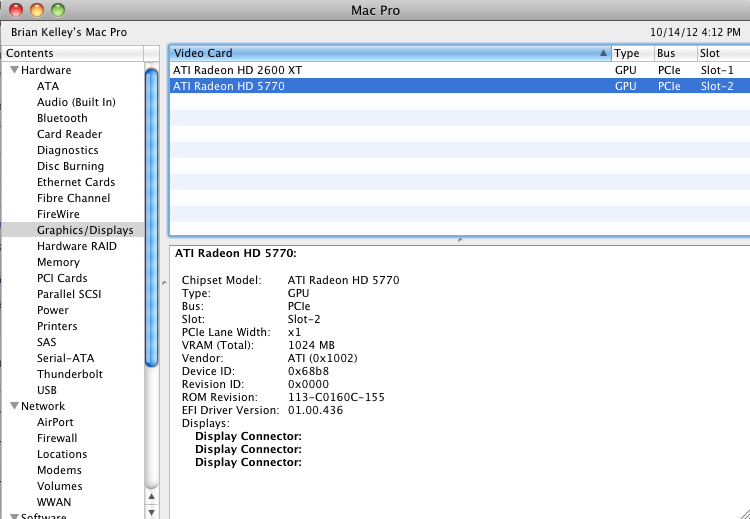Click the sidebar vertical scrollbar thumb
Viewport: 750px width, 519px height.
[152, 218]
